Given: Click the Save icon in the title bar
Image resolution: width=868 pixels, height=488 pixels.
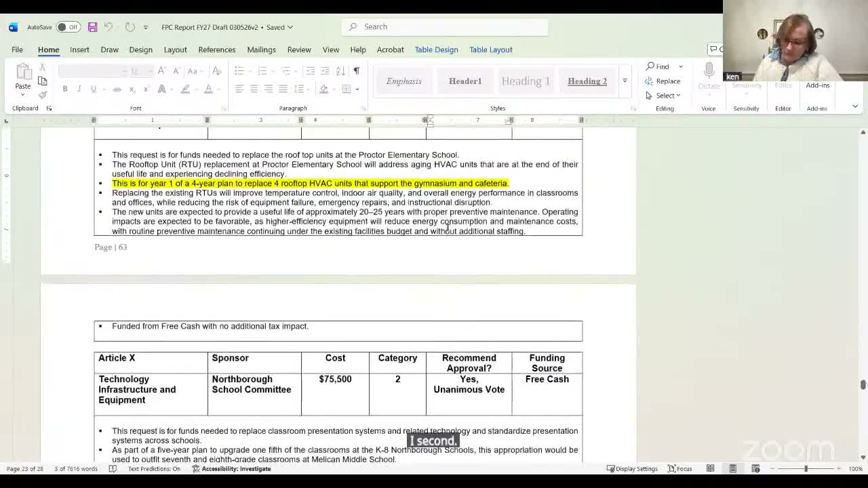Looking at the screenshot, I should click(92, 27).
